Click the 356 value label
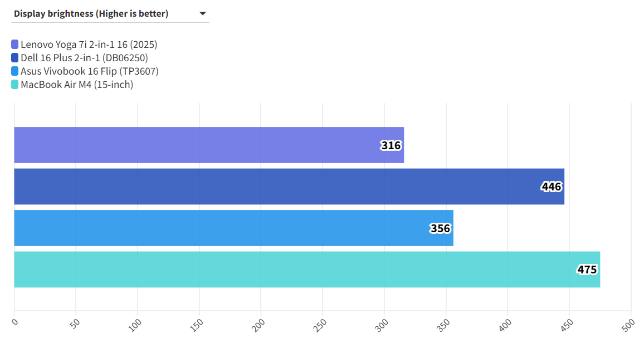 [x=440, y=228]
